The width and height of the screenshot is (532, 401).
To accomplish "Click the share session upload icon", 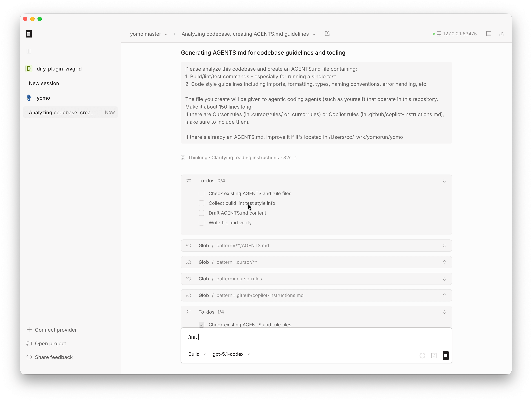I will pos(502,34).
